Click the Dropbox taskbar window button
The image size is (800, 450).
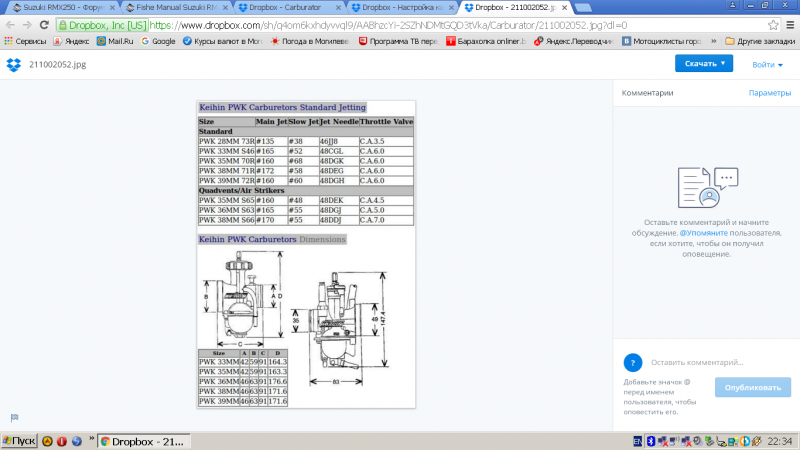tap(144, 441)
